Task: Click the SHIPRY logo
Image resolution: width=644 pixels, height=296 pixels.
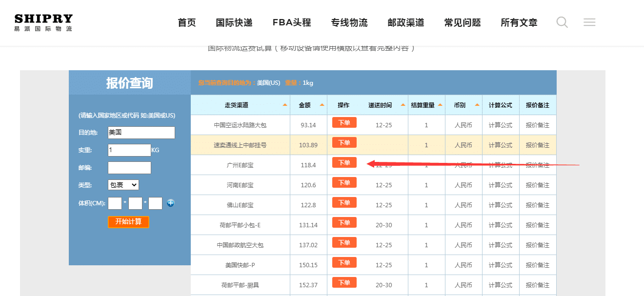Action: [x=43, y=22]
